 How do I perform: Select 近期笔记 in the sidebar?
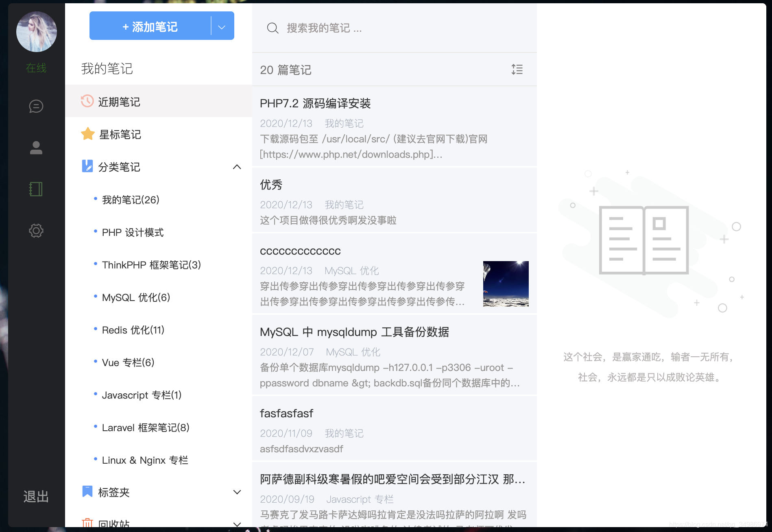[159, 101]
